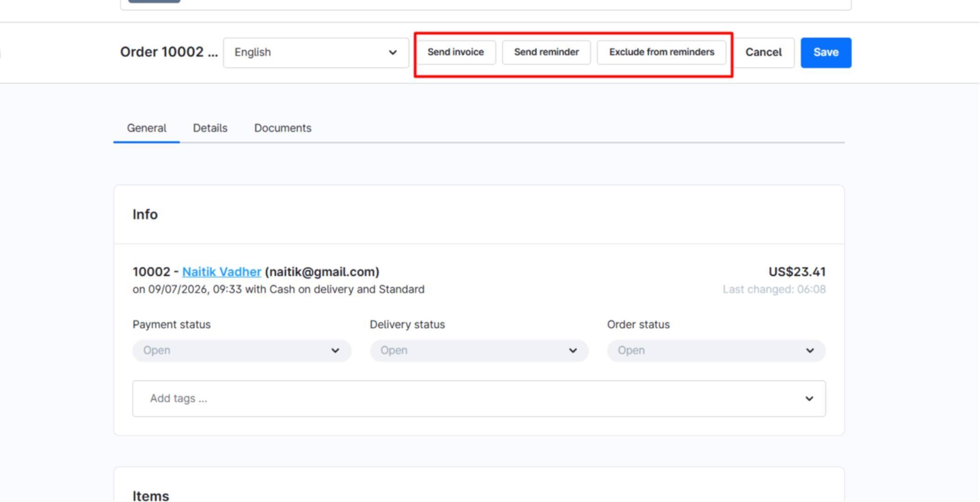This screenshot has width=980, height=502.
Task: Click the Payment status chevron arrow
Action: [335, 350]
